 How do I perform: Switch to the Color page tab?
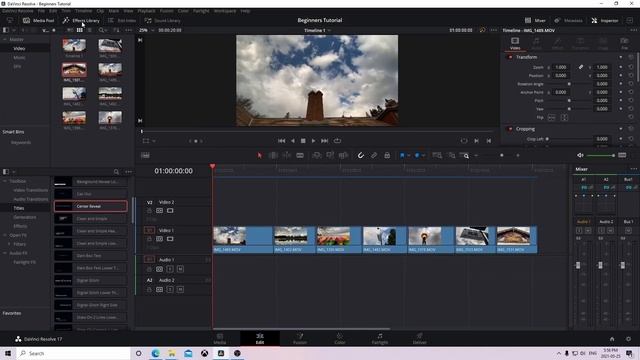340,338
